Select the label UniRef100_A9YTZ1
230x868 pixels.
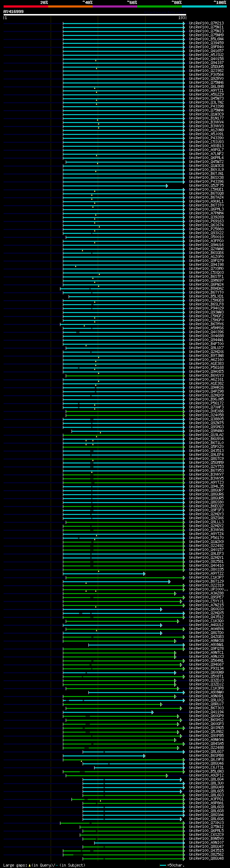206,91
